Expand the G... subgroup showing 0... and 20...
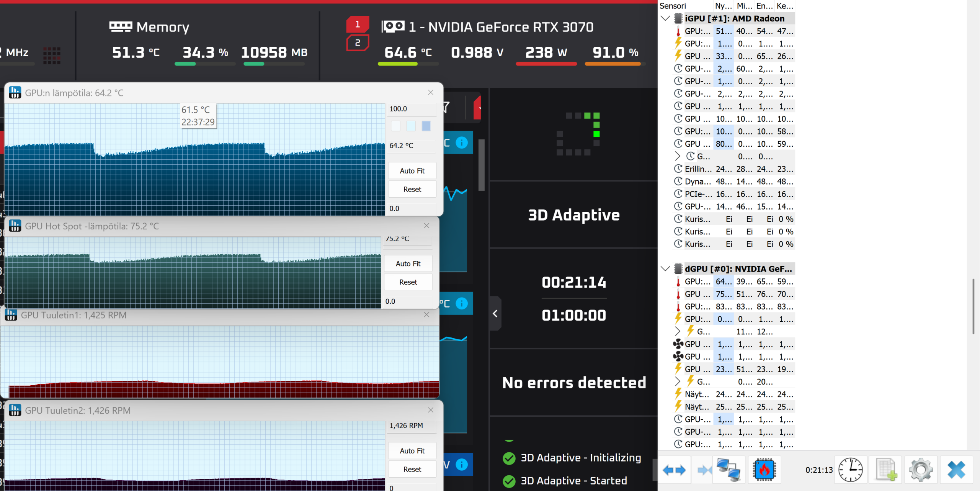 pos(678,381)
